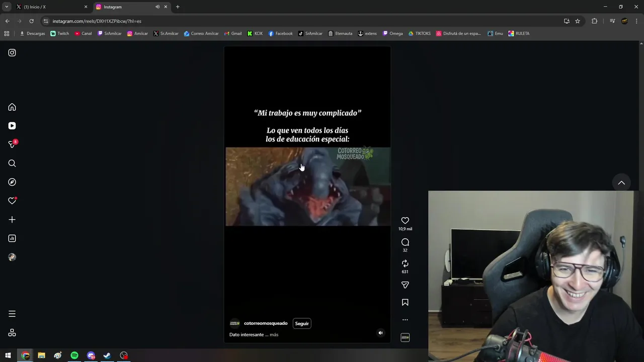Open the Emu bookmark
The height and width of the screenshot is (362, 644).
495,34
